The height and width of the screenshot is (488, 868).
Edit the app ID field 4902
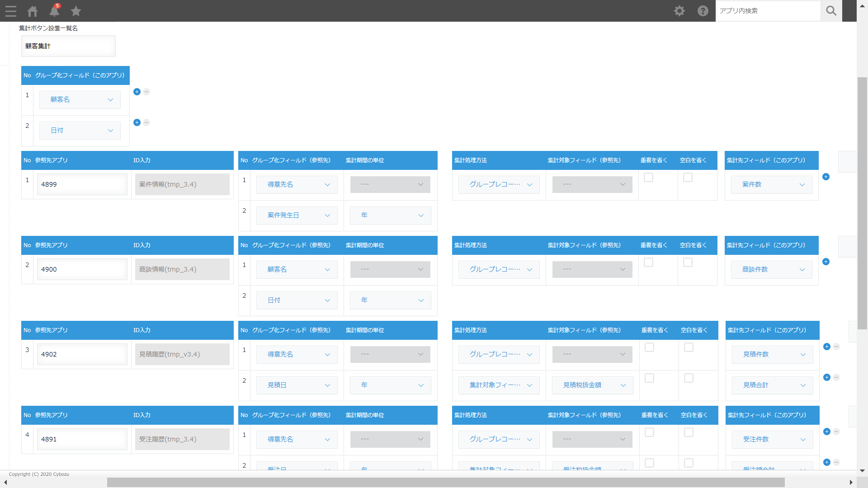pos(82,354)
